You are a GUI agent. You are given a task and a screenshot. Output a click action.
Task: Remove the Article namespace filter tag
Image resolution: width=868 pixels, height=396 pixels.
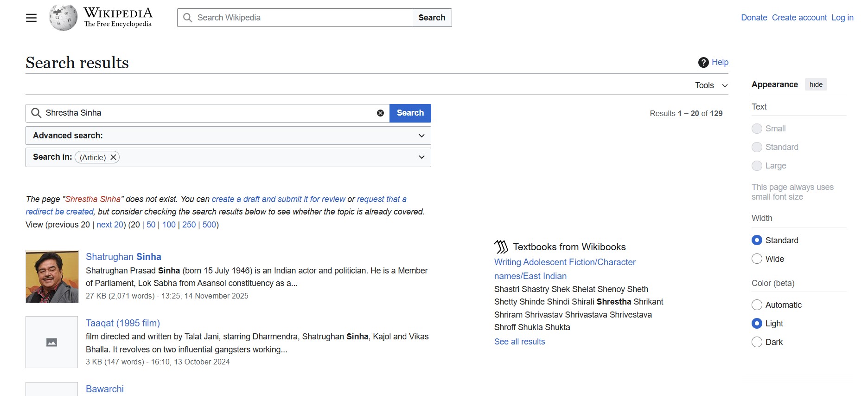click(113, 157)
